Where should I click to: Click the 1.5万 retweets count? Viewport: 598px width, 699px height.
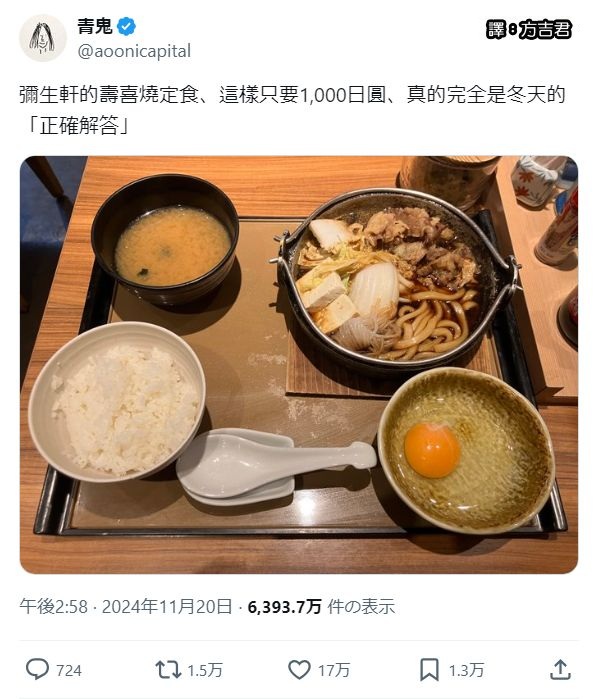tap(205, 670)
